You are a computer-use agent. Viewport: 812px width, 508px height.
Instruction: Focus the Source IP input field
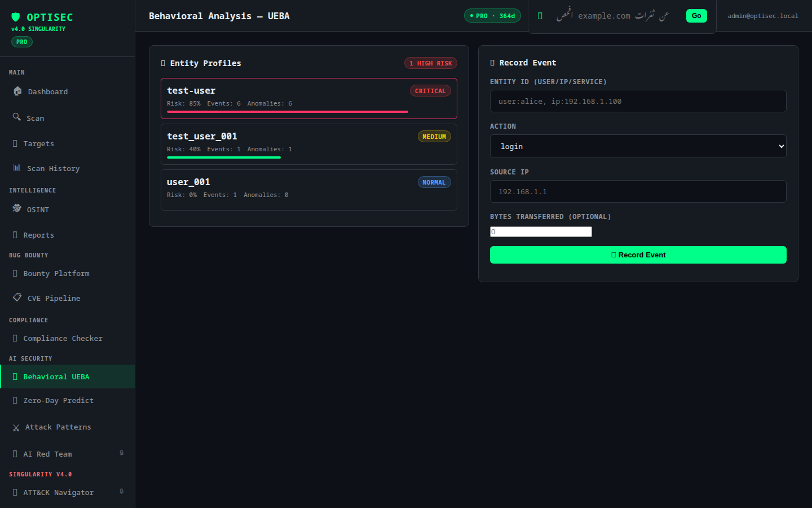point(638,191)
